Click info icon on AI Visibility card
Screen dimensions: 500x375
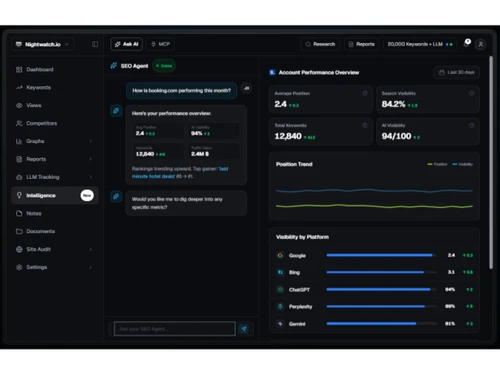point(471,125)
